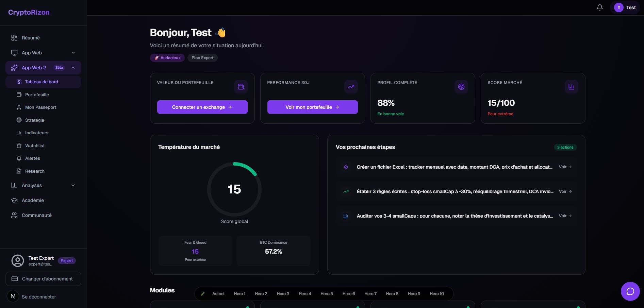Click the Score global circular gauge
This screenshot has width=644, height=308.
pos(234,189)
